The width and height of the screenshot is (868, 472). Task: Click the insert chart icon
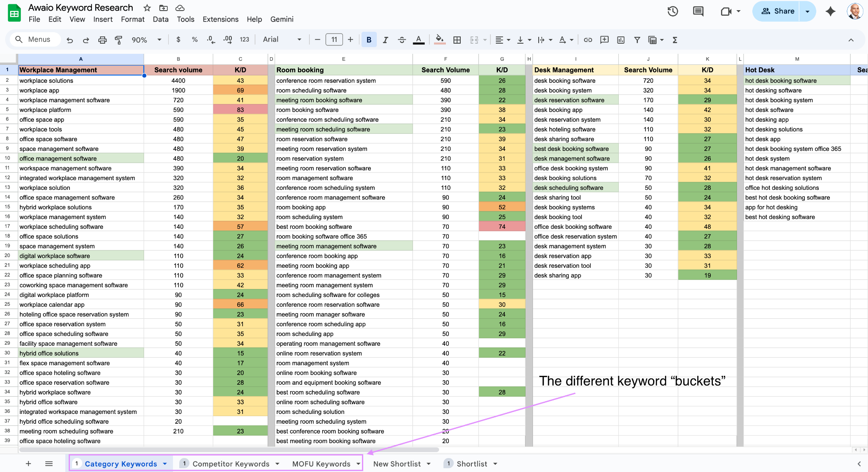click(621, 40)
